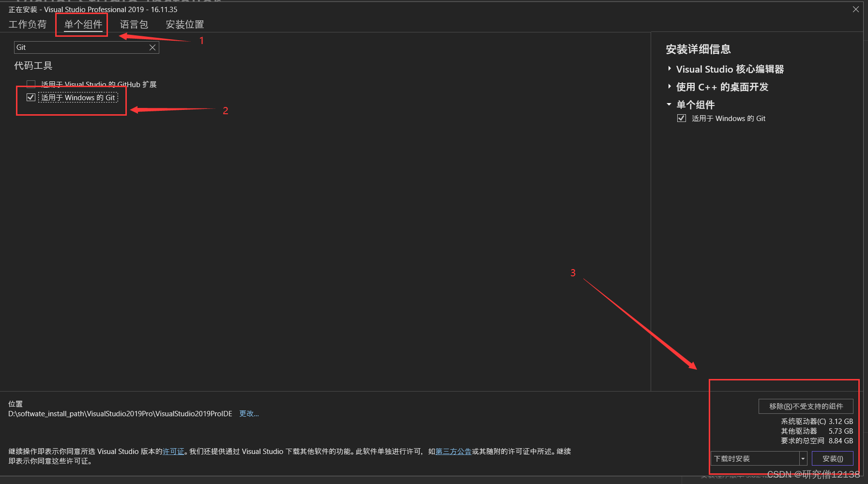Uncheck Git for Windows in 安装详细信息 panel
This screenshot has width=868, height=484.
tap(682, 118)
